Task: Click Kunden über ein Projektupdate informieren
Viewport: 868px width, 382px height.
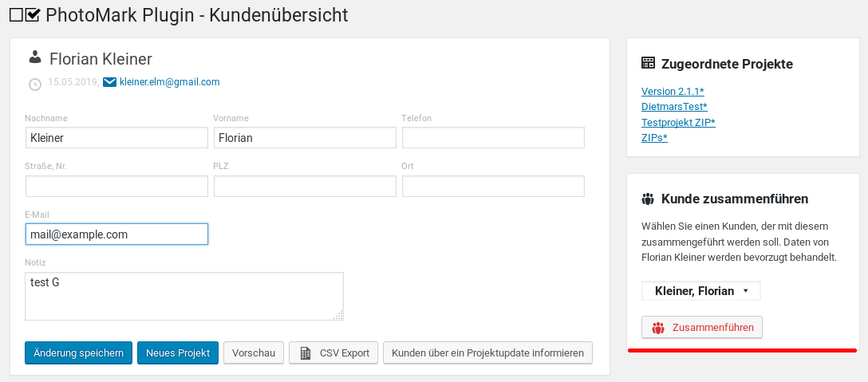Action: (487, 353)
